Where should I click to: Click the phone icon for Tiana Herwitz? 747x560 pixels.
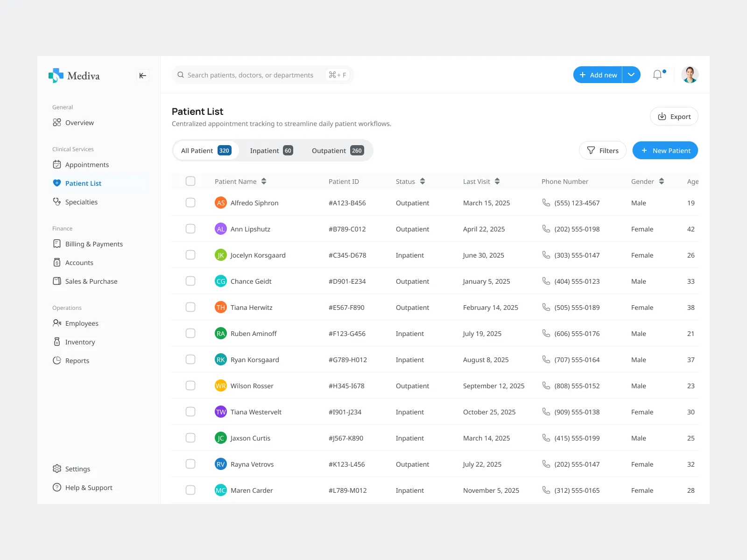546,307
